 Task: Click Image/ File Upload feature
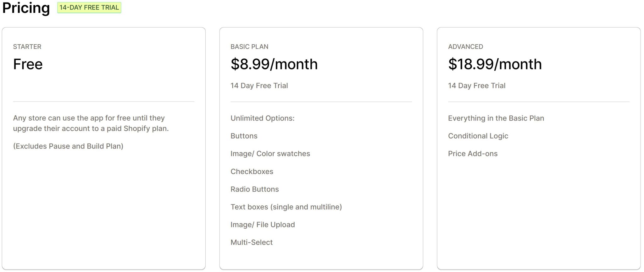pos(263,225)
